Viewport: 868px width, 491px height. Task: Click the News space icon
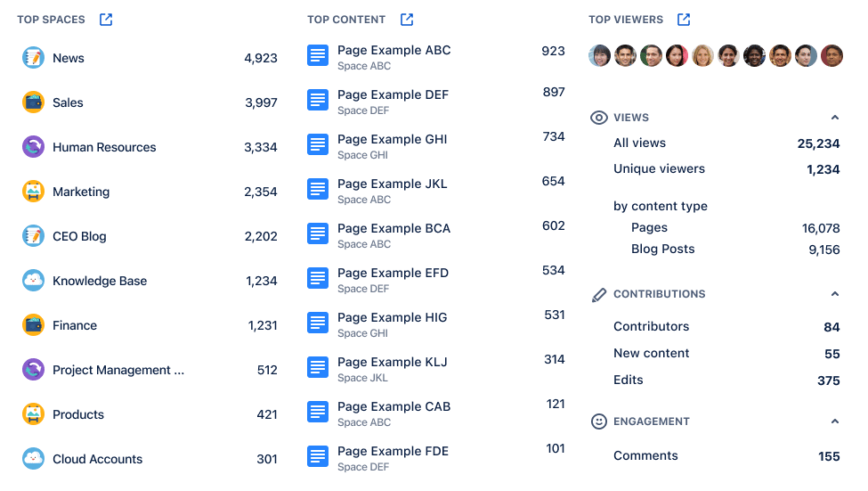pyautogui.click(x=33, y=58)
